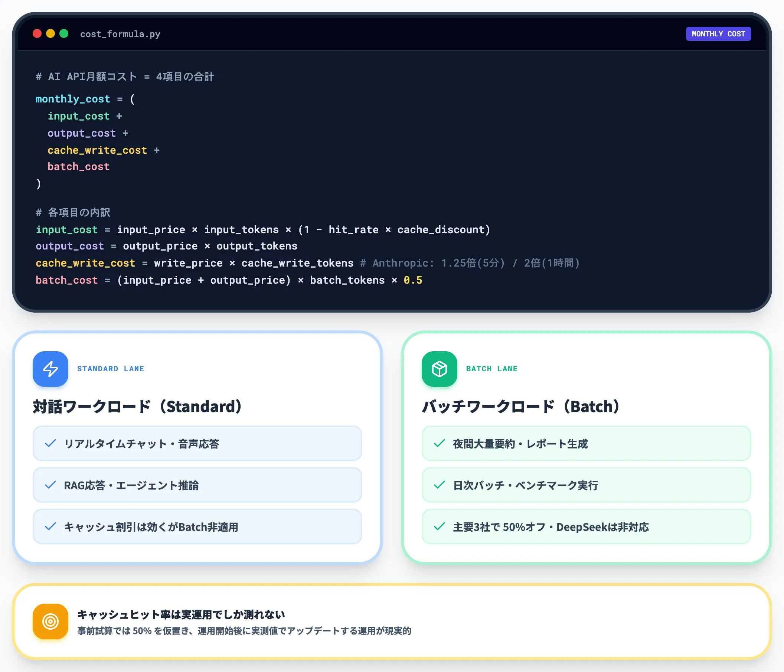Click checkmark next to RAG応答・エージェント推論
784x672 pixels.
tap(50, 485)
